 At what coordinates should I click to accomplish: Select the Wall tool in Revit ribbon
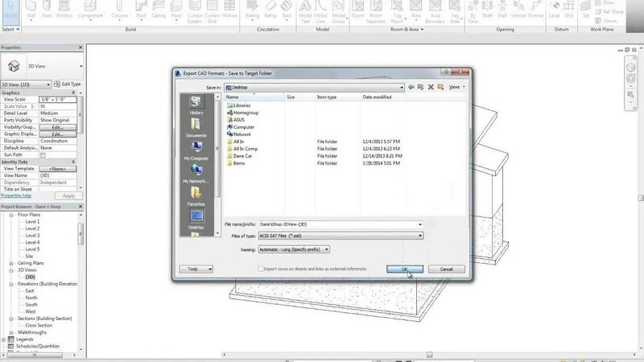point(31,10)
